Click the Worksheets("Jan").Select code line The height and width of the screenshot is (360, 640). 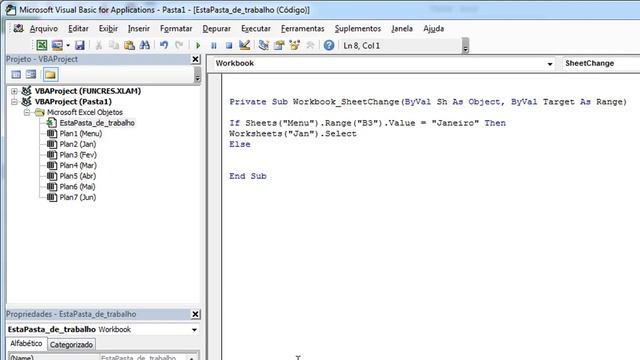pos(293,133)
